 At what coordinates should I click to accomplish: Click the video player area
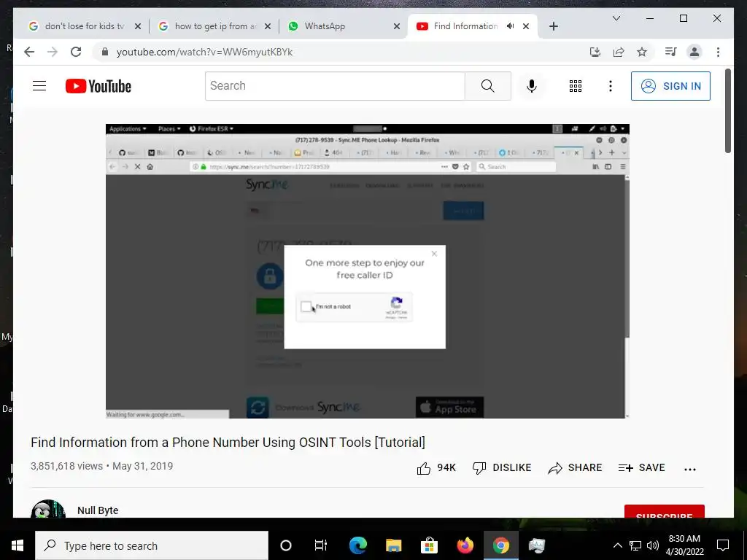tap(368, 271)
